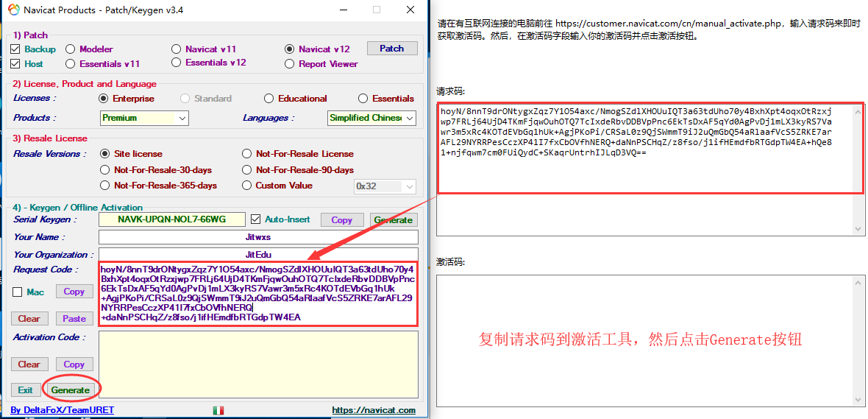This screenshot has width=868, height=419.
Task: Click the 请求码 box scrollbar down arrow
Action: 859,228
